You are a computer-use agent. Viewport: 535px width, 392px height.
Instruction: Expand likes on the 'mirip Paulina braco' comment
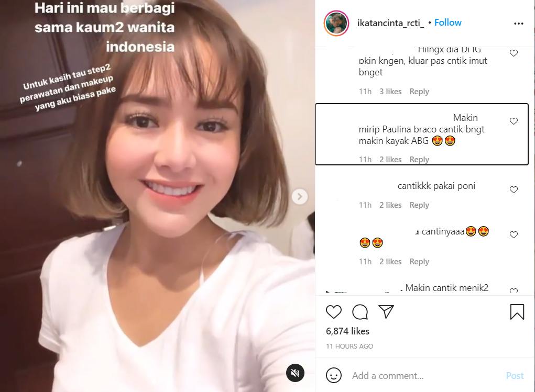click(x=390, y=159)
